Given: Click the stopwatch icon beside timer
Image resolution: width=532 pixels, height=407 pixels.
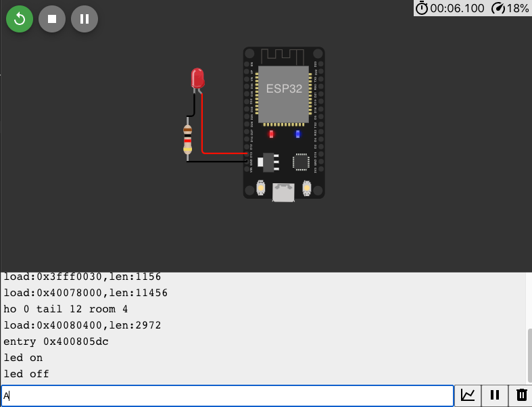Looking at the screenshot, I should click(x=422, y=8).
